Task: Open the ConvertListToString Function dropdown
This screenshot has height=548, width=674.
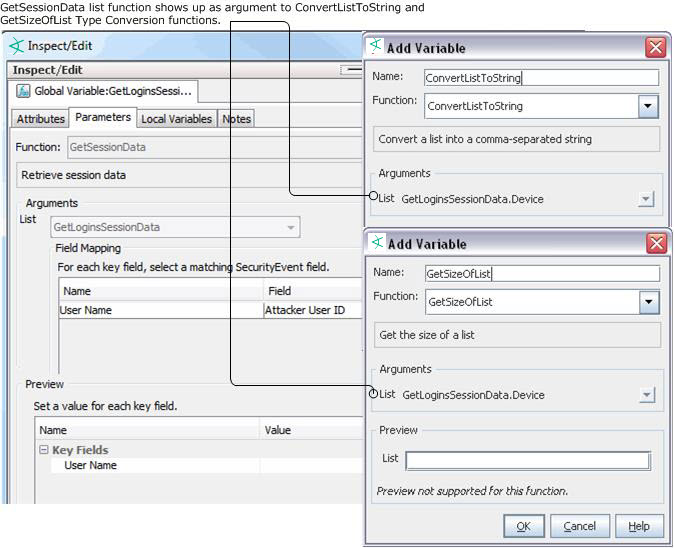Action: pos(648,106)
